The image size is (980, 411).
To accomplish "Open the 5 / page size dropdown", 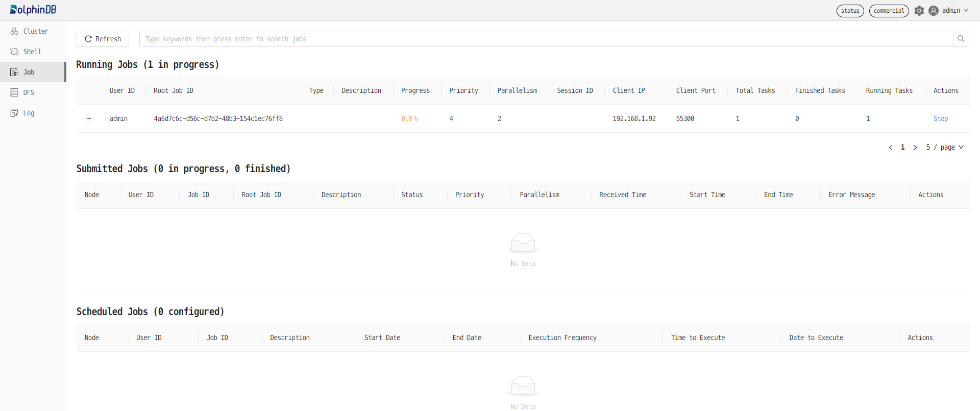I will pos(945,147).
